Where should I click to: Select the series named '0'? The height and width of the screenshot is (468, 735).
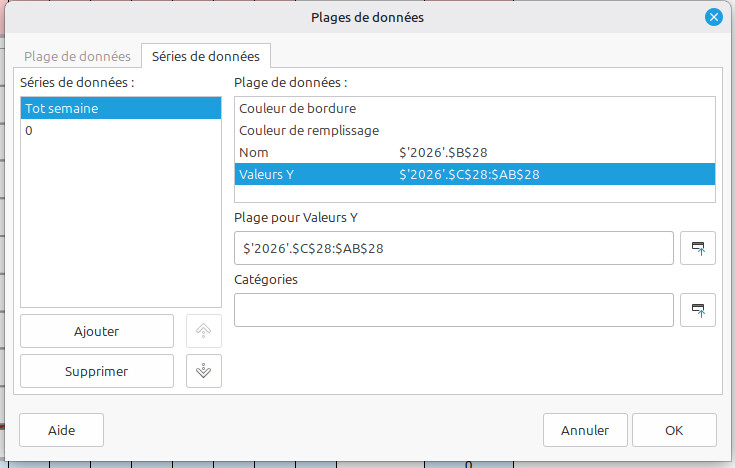[x=120, y=131]
